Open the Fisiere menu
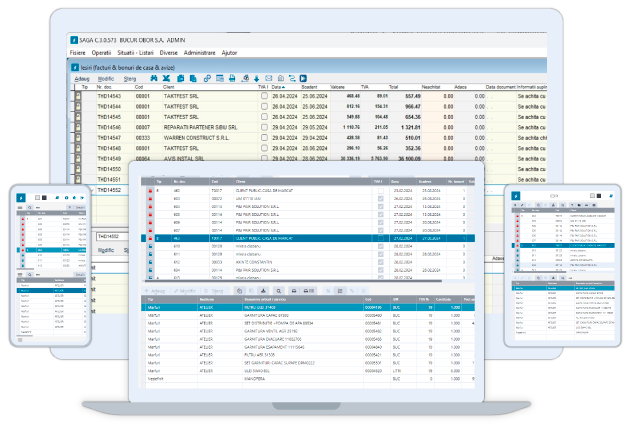The width and height of the screenshot is (631, 424). tap(77, 50)
